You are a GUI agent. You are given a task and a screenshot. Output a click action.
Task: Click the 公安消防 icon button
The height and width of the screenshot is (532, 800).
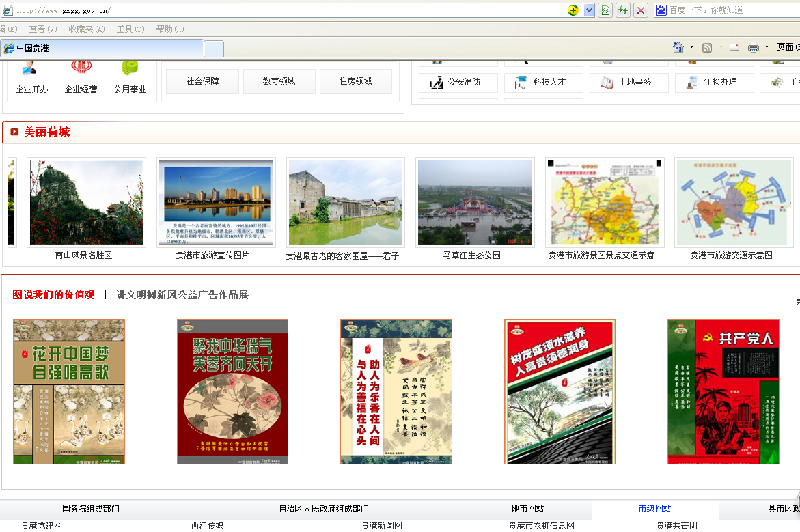pos(458,82)
